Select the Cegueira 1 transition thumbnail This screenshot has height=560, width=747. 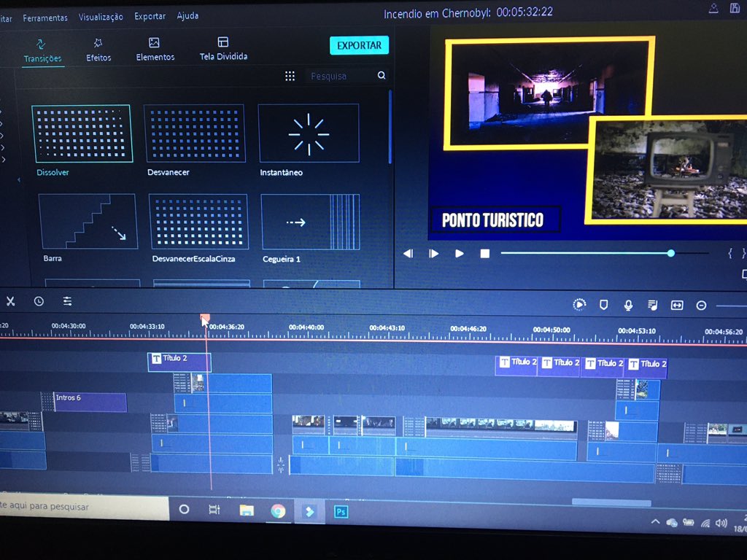coord(311,222)
